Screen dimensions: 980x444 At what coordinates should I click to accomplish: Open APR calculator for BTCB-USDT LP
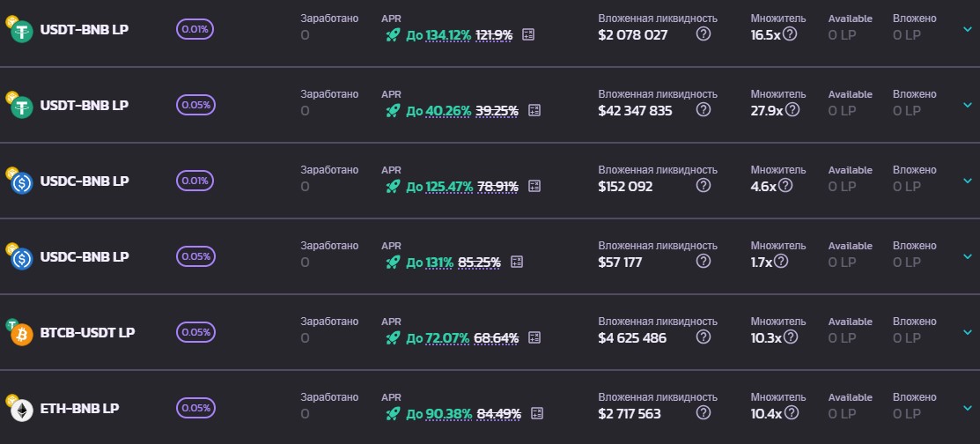pyautogui.click(x=534, y=337)
